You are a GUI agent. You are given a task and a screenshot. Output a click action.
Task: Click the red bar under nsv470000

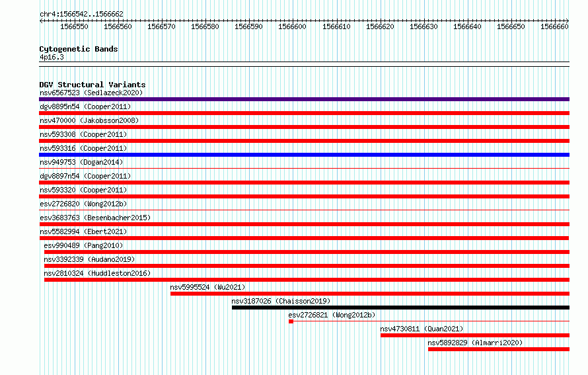pos(304,127)
